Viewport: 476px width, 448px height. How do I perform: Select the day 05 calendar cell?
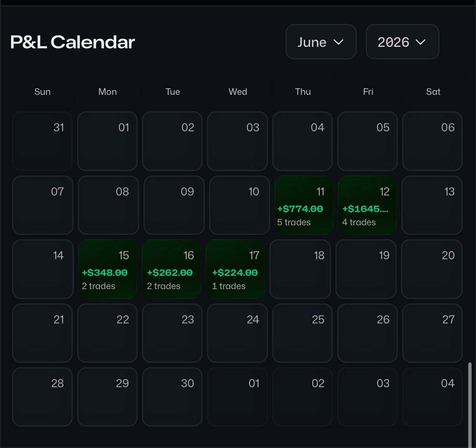[367, 141]
